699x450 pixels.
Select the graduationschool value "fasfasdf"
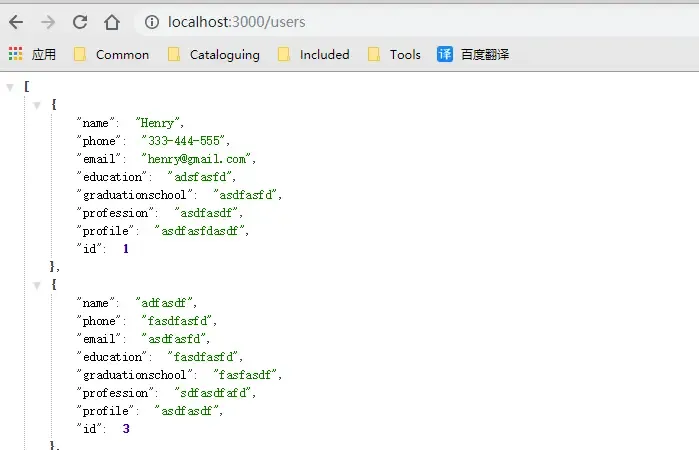click(245, 375)
